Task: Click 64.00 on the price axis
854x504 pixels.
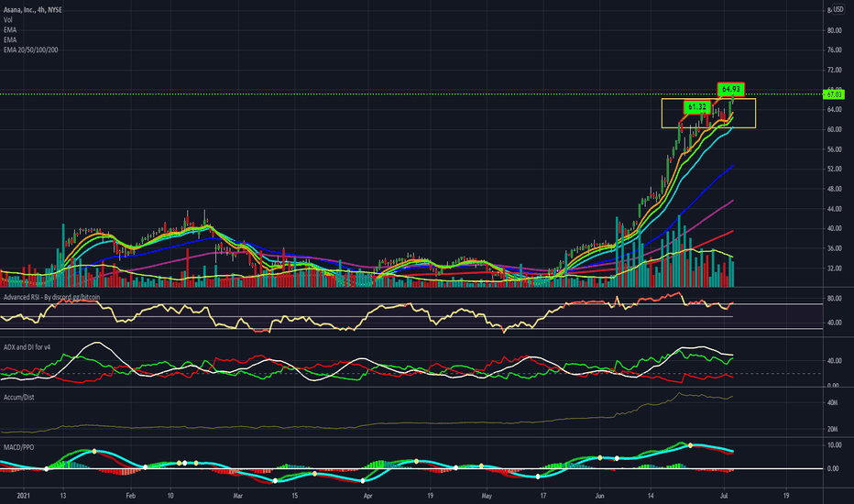Action: click(835, 110)
